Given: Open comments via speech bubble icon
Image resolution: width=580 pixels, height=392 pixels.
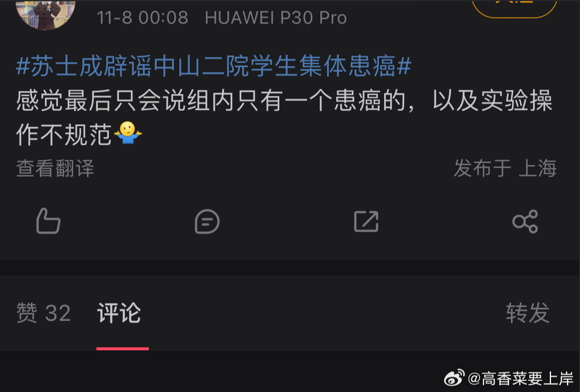Looking at the screenshot, I should tap(207, 221).
